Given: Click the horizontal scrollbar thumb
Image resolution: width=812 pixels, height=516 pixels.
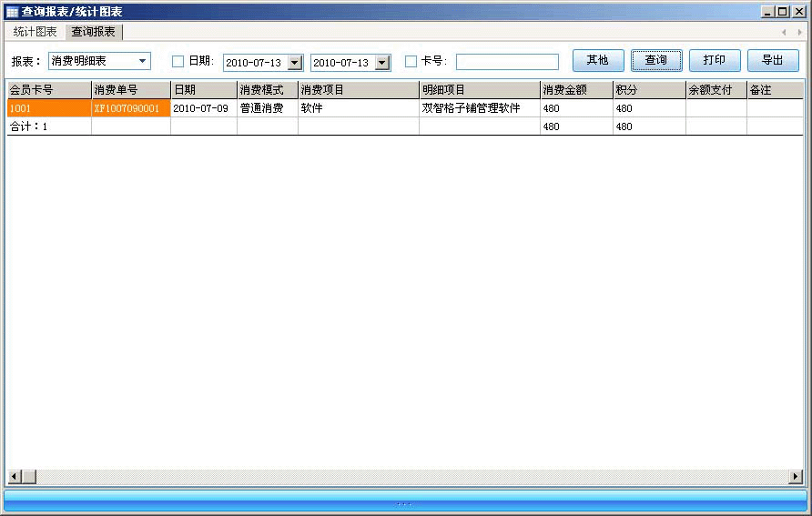Looking at the screenshot, I should point(29,476).
